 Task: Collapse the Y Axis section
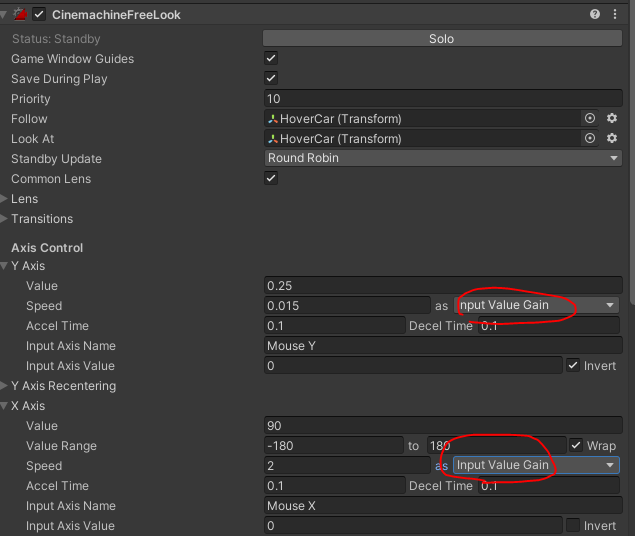click(4, 266)
